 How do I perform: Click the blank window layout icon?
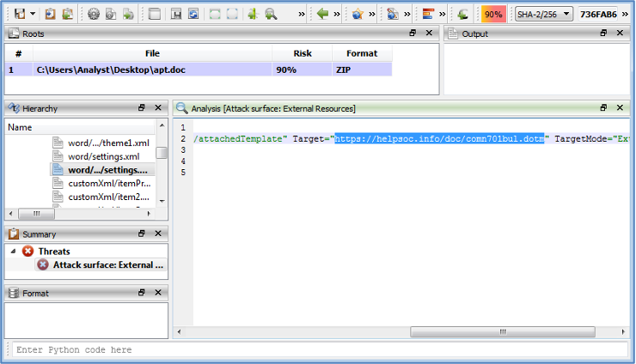pyautogui.click(x=155, y=15)
